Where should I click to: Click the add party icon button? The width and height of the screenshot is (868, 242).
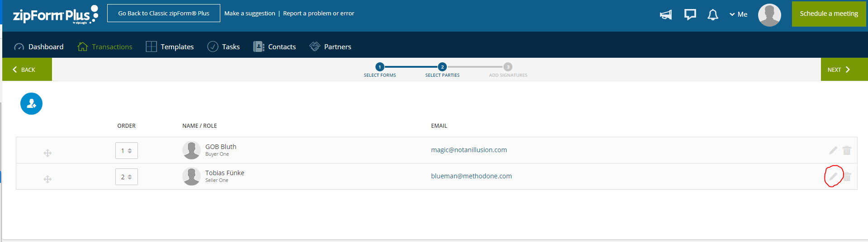[x=31, y=104]
